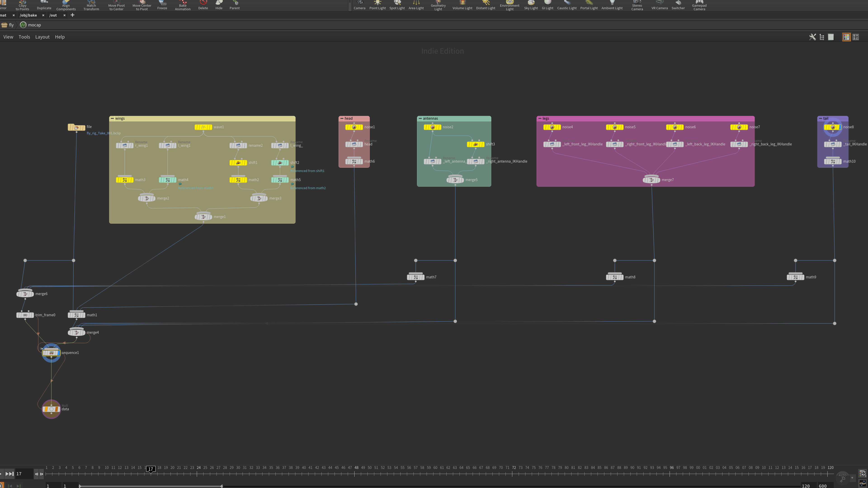This screenshot has height=488, width=868.
Task: Open the View menu
Action: pyautogui.click(x=8, y=37)
